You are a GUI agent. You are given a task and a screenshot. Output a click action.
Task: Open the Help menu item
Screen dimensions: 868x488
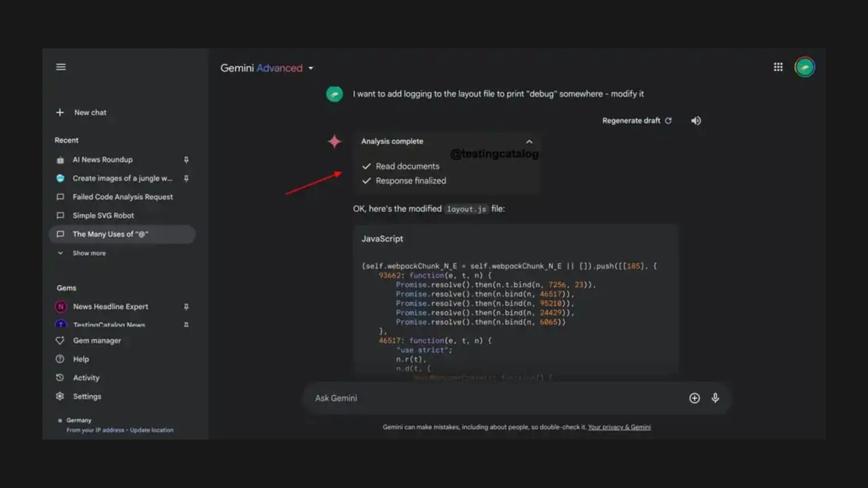tap(81, 359)
